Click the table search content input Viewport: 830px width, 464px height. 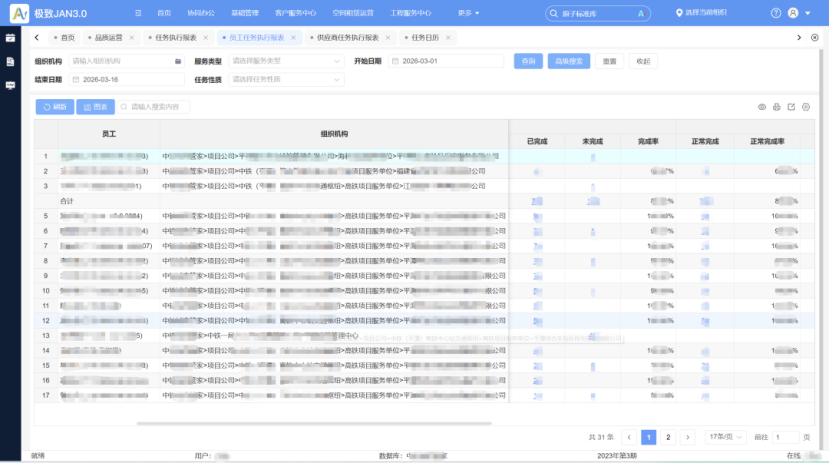click(x=153, y=107)
